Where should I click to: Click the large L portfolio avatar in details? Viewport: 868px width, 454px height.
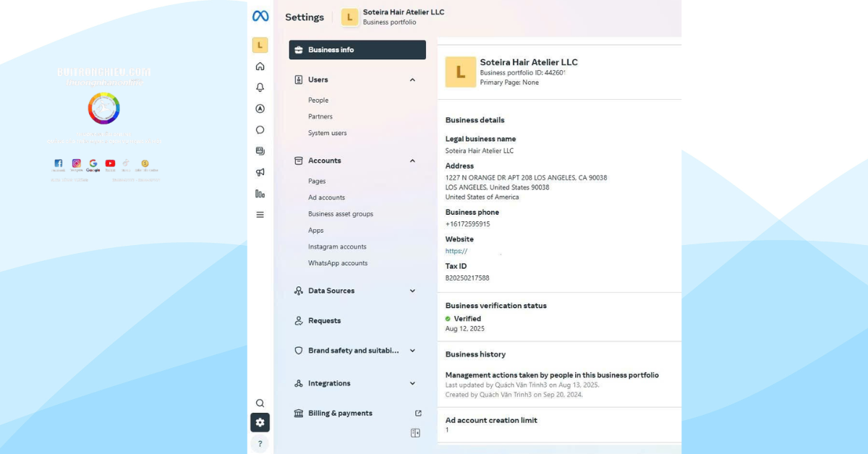pyautogui.click(x=461, y=72)
